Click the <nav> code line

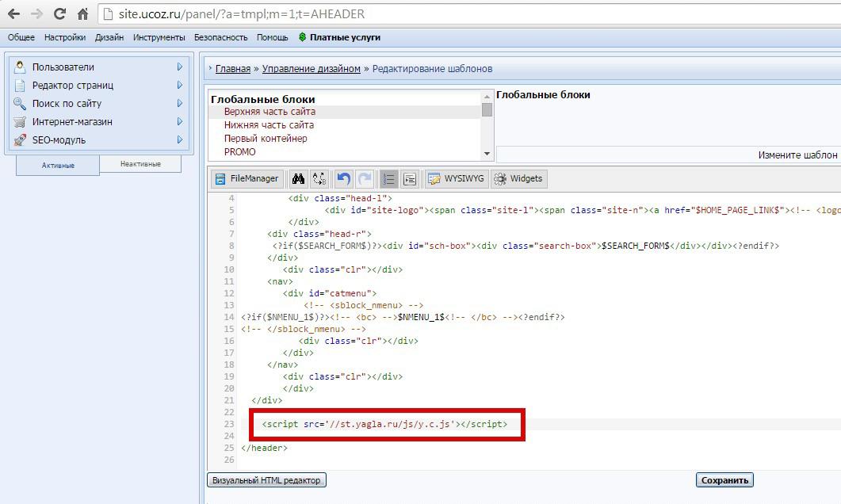coord(280,281)
